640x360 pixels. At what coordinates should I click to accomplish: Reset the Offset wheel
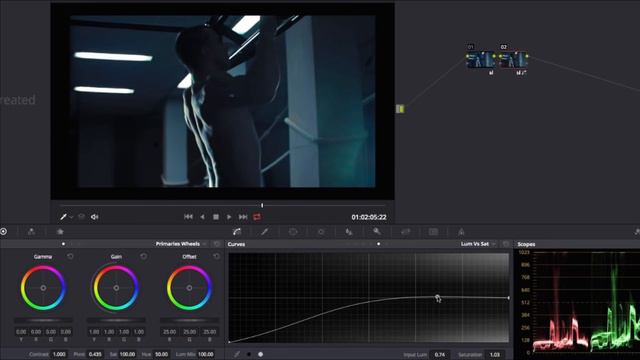click(216, 256)
